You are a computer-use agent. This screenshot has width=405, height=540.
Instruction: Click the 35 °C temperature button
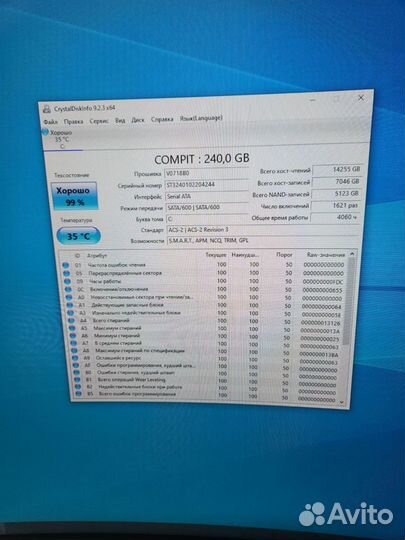click(x=79, y=236)
